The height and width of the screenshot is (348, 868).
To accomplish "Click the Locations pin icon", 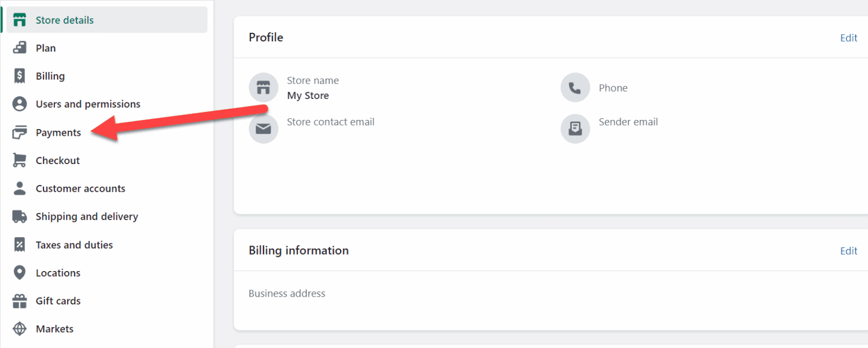I will [x=20, y=273].
